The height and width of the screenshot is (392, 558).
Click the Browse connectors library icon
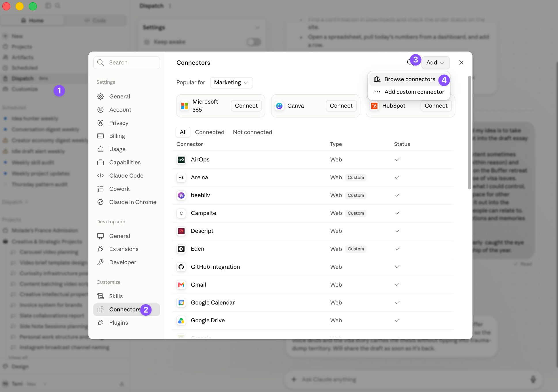[377, 79]
